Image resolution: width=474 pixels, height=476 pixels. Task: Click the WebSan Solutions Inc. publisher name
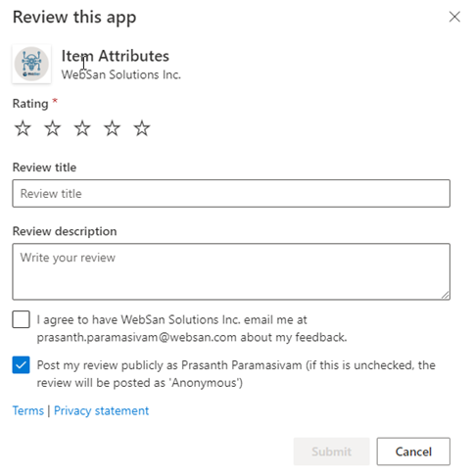[120, 74]
